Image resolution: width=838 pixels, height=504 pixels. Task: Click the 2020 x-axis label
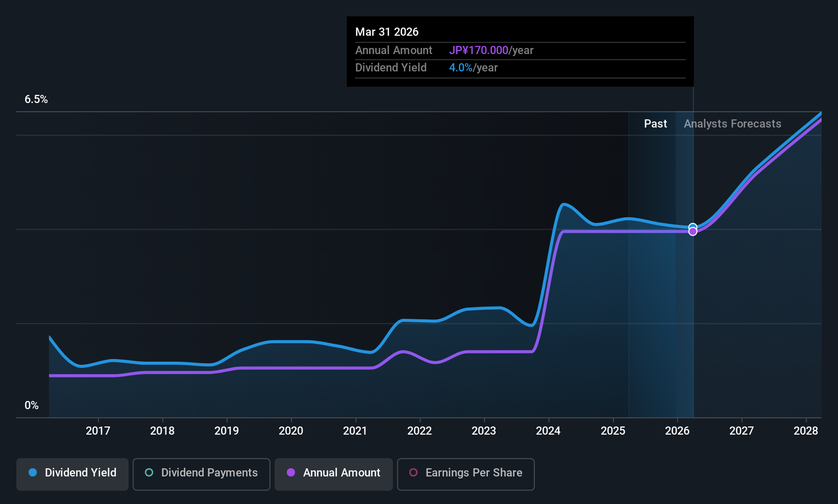point(291,431)
